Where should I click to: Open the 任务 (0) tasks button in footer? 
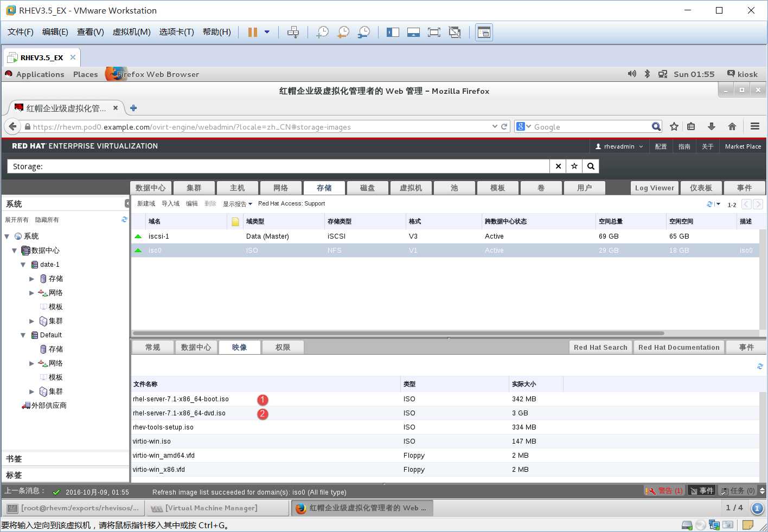[x=738, y=491]
